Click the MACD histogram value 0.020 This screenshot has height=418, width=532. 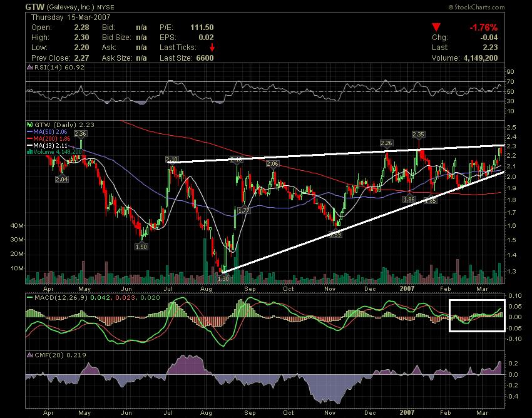click(x=149, y=298)
